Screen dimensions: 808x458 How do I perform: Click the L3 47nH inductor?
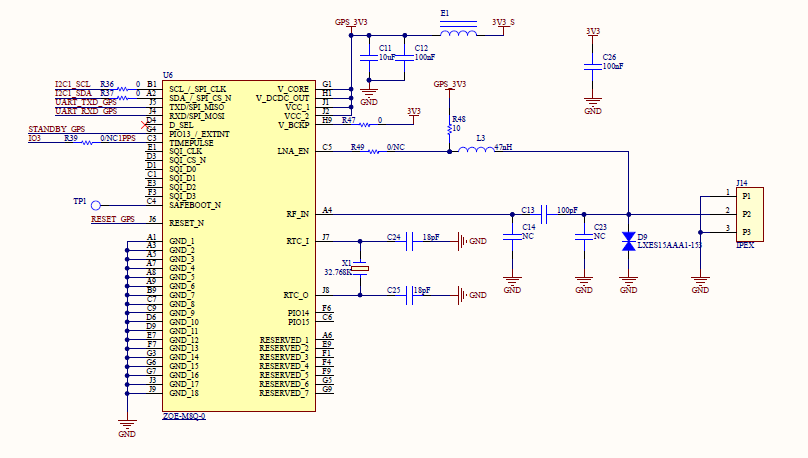(466, 151)
